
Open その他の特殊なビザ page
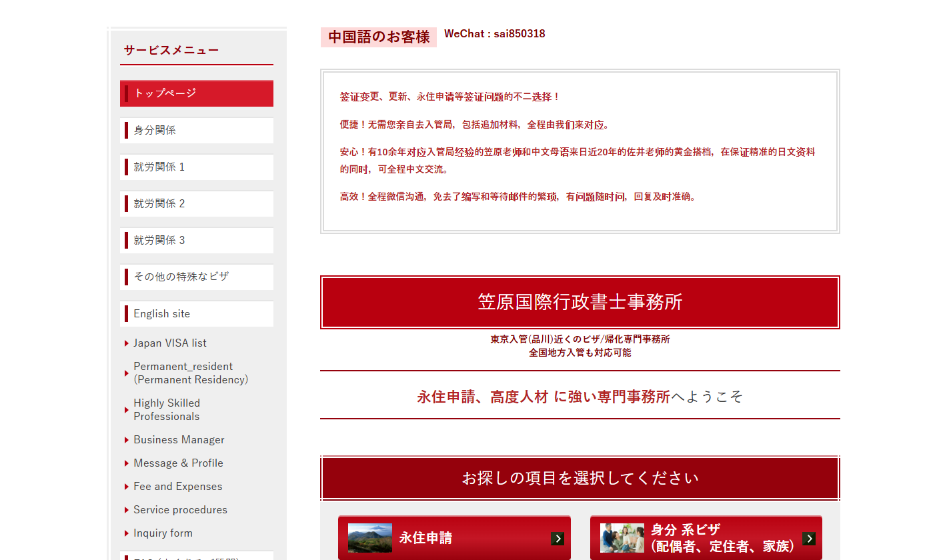point(196,277)
